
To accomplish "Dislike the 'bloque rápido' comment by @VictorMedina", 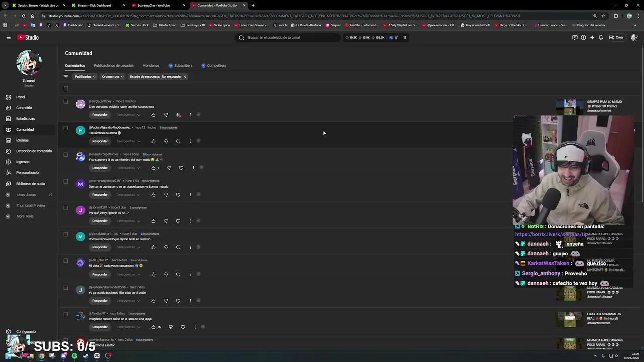I will coord(166,247).
